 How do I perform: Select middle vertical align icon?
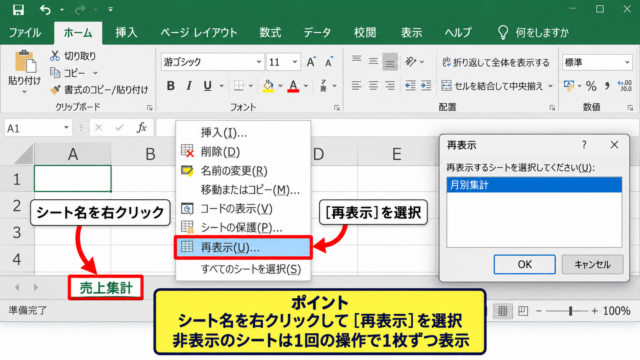[373, 61]
